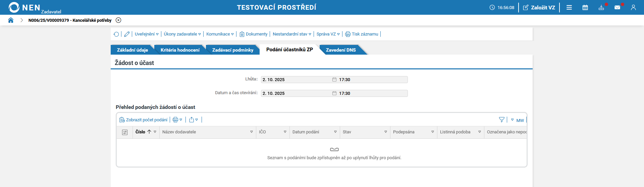Open the user profile icon

click(633, 7)
